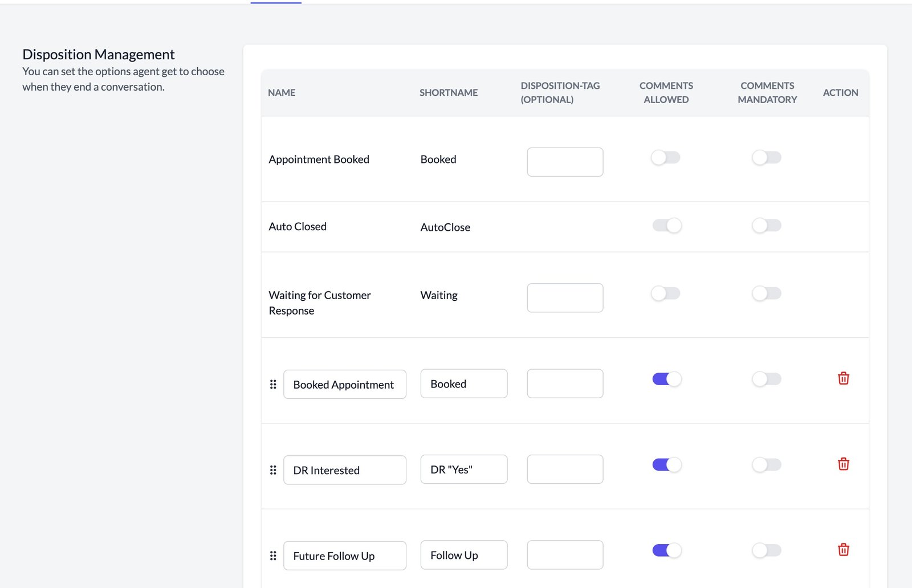This screenshot has height=588, width=912.
Task: Delete the Booked Appointment disposition
Action: point(843,378)
